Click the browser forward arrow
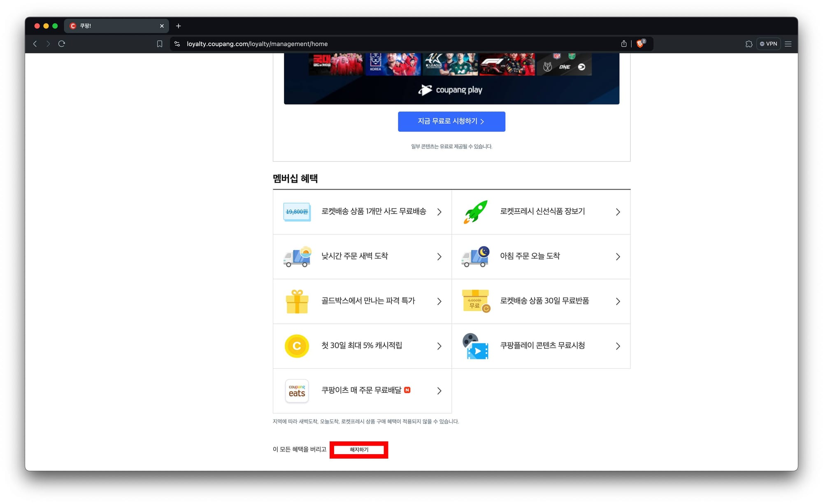 click(48, 44)
